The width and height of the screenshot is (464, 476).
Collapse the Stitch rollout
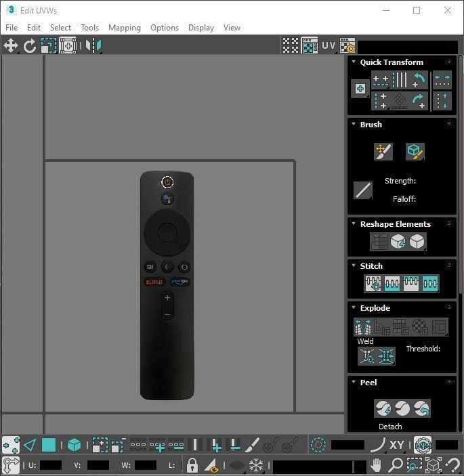tap(354, 265)
